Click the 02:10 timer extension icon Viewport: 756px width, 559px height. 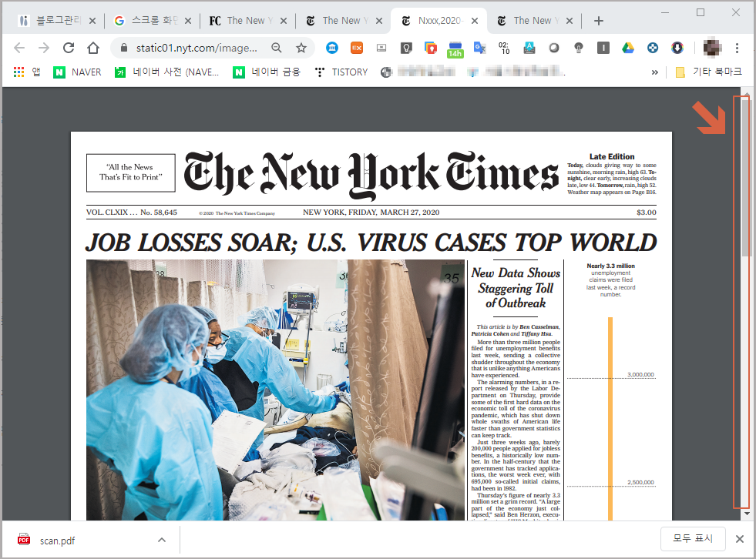point(504,48)
